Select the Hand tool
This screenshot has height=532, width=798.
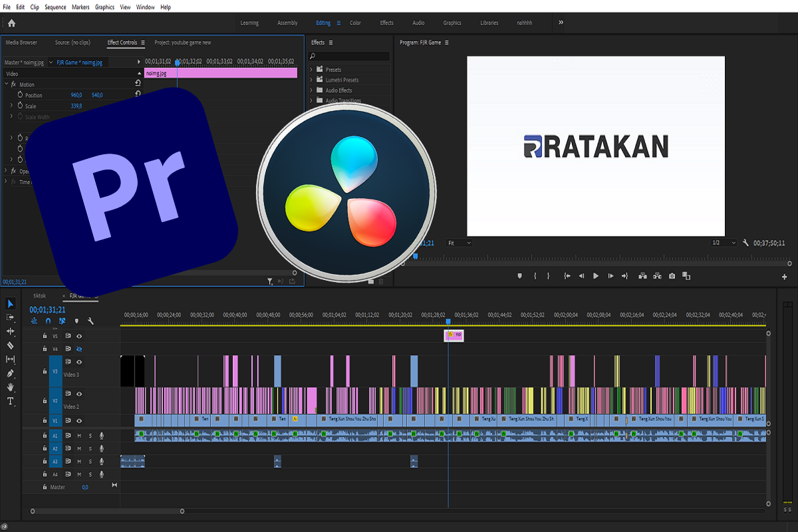pos(11,387)
